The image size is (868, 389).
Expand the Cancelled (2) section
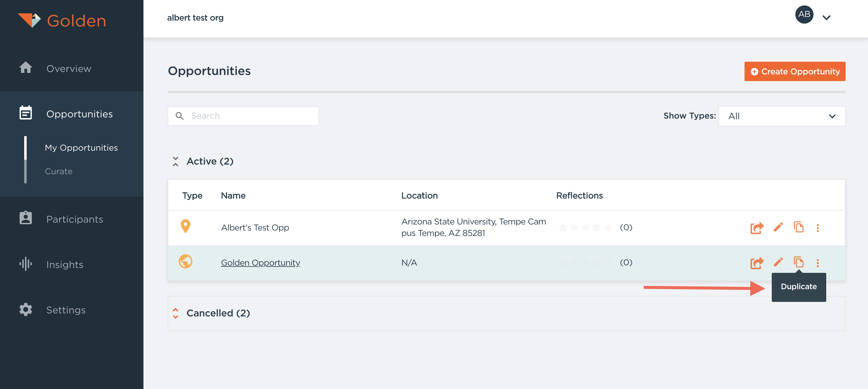point(176,313)
